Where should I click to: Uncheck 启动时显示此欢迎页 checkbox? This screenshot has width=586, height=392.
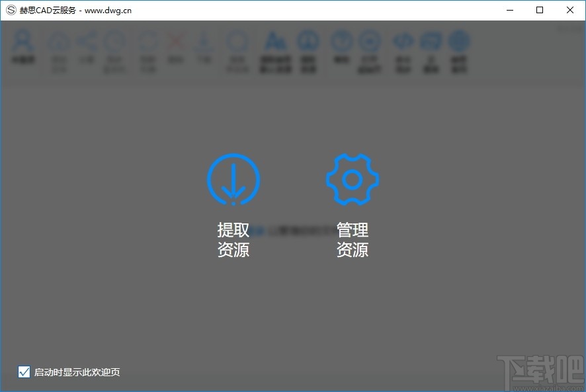point(24,372)
